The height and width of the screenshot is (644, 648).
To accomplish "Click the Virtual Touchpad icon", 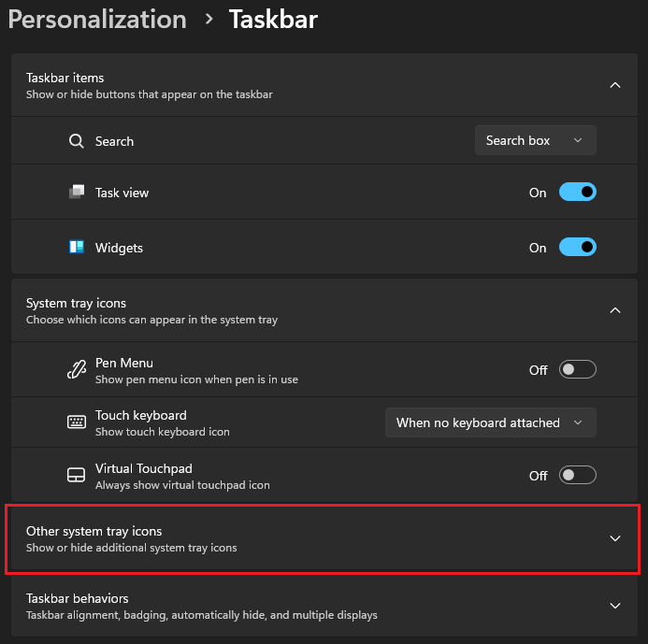I will tap(77, 476).
